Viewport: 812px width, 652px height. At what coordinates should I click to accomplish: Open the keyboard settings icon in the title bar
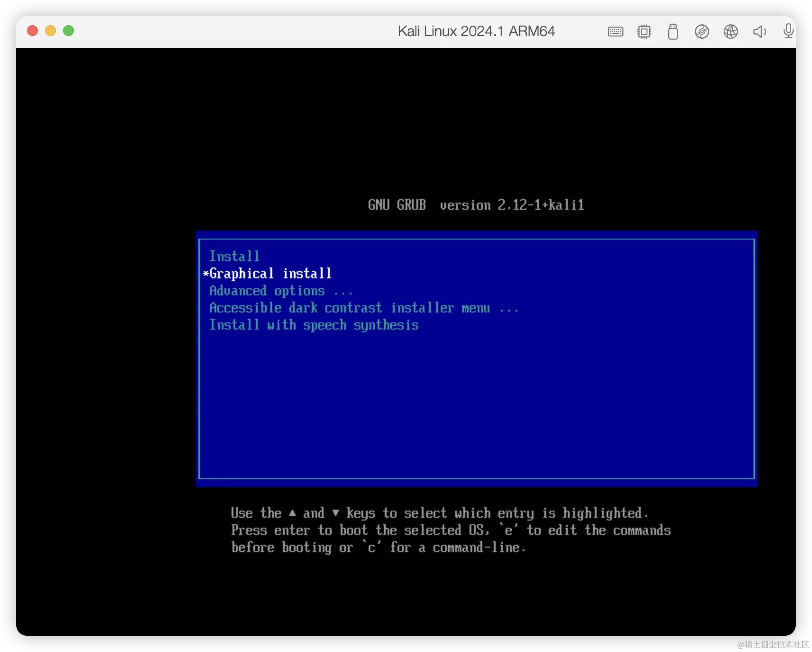pos(616,32)
